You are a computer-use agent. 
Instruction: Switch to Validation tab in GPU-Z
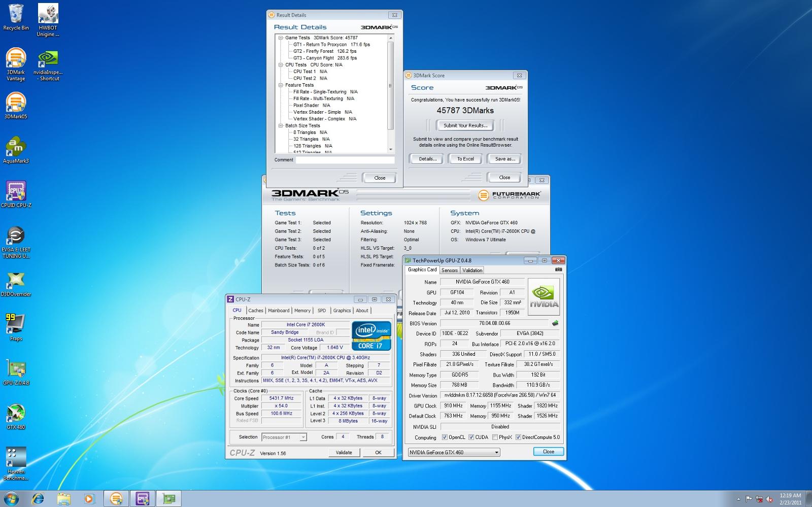point(472,271)
